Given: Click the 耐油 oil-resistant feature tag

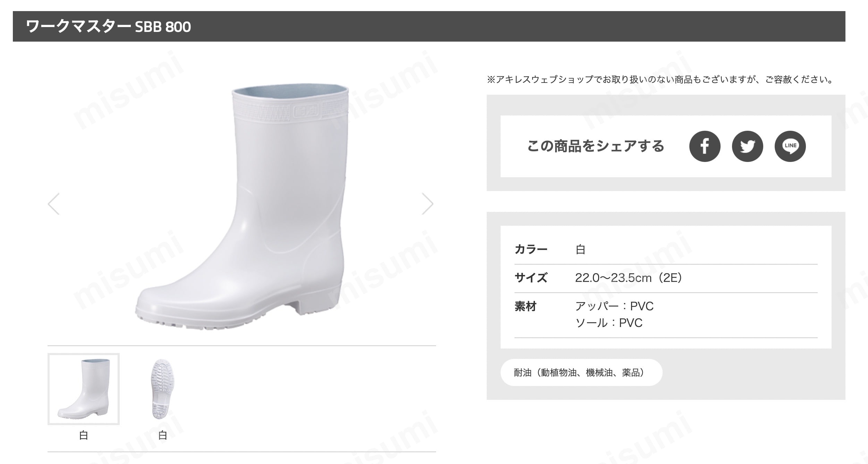Looking at the screenshot, I should [x=581, y=372].
